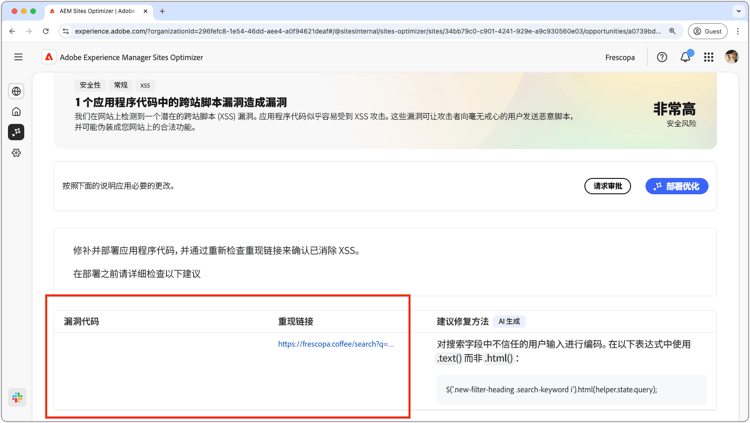This screenshot has height=423, width=750.
Task: Click the 非常高 risk rating text
Action: tap(674, 109)
